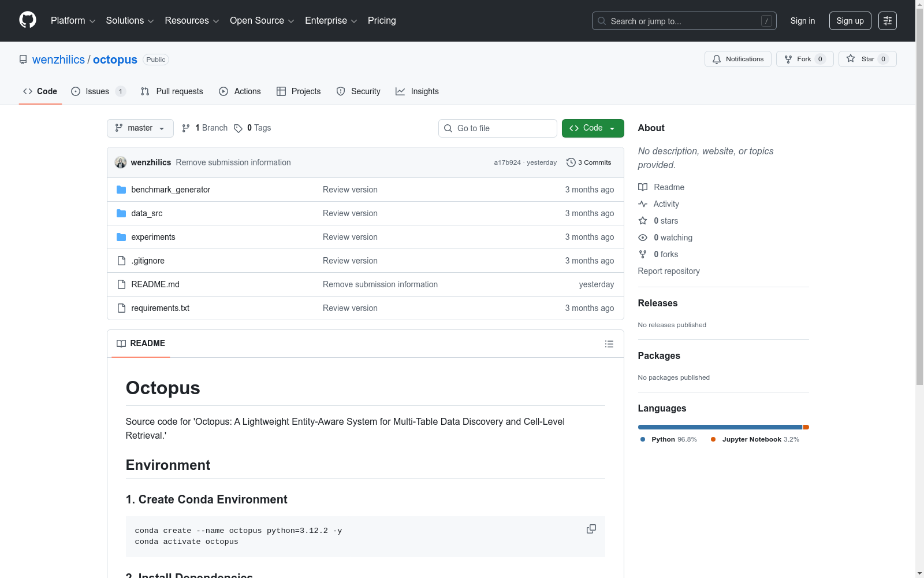Open the Platform menu
The height and width of the screenshot is (578, 924).
click(x=73, y=21)
